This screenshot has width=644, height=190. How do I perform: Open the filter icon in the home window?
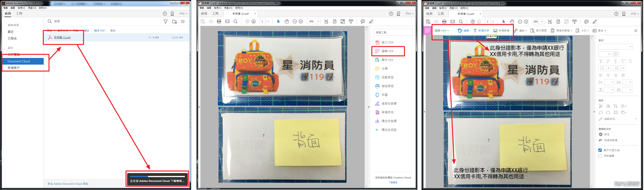(x=166, y=21)
